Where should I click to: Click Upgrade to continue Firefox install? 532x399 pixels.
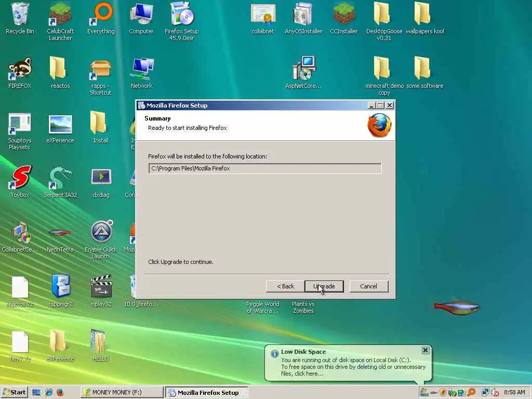[x=324, y=286]
